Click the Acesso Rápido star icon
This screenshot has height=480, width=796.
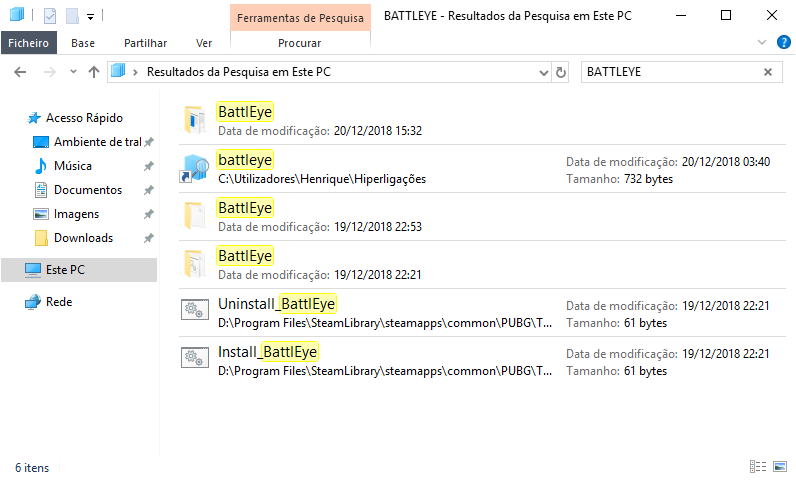click(x=34, y=118)
